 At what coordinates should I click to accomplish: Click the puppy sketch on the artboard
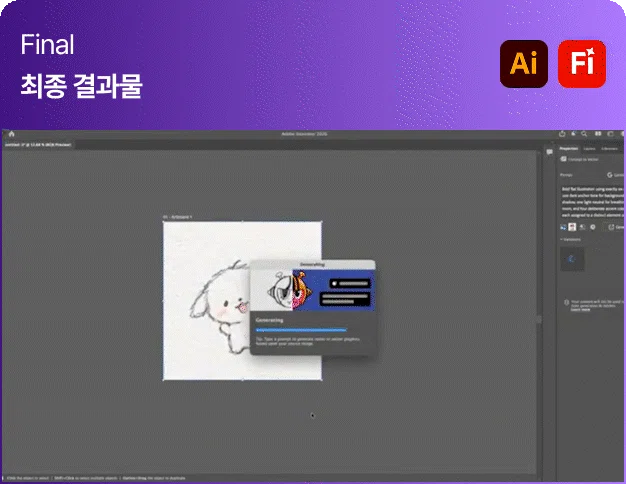click(x=220, y=305)
